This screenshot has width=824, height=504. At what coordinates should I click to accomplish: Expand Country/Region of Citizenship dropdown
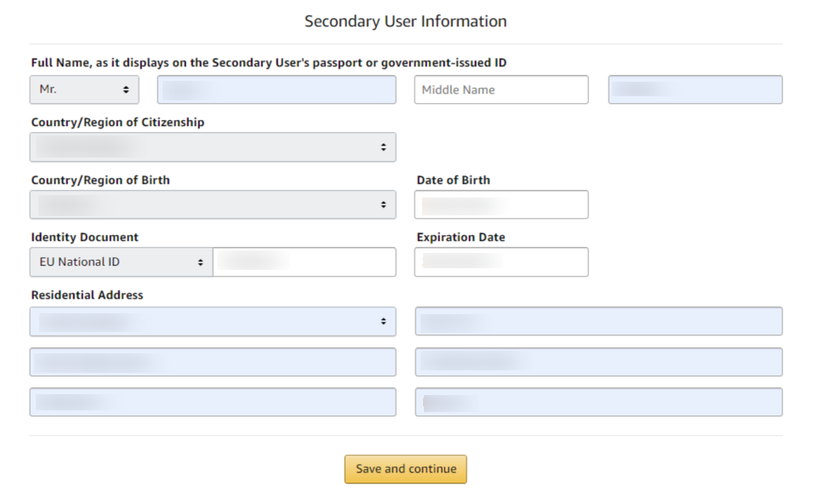[213, 147]
